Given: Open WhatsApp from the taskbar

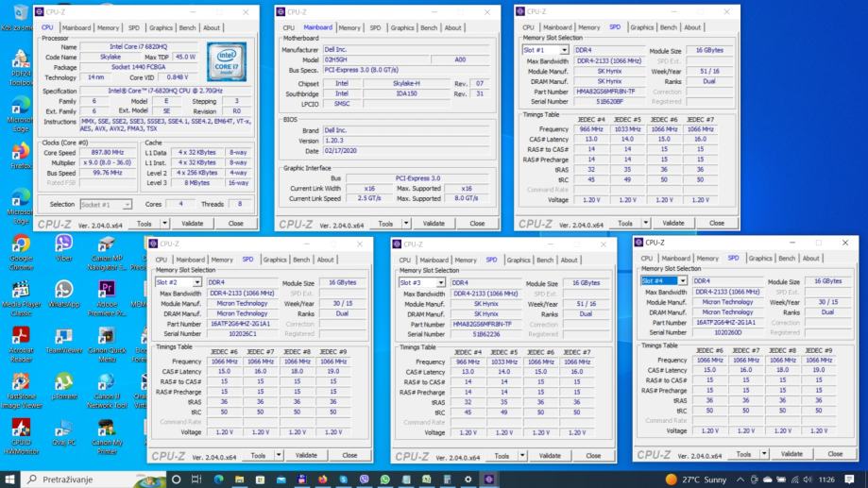Looking at the screenshot, I should point(384,480).
